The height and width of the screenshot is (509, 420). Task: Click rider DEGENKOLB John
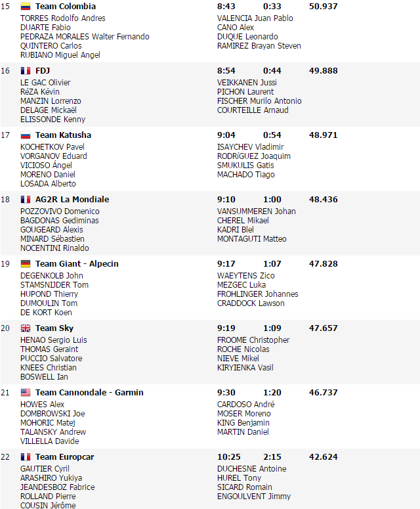pos(52,276)
